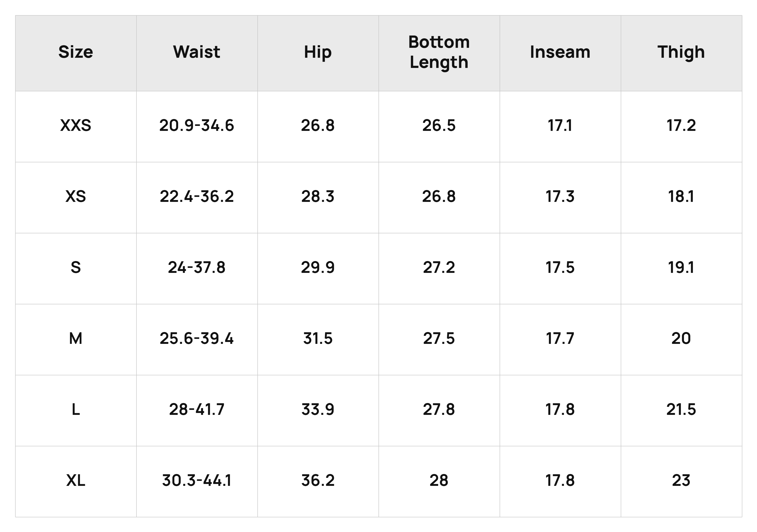Select the L size row label
The image size is (757, 532).
(75, 410)
